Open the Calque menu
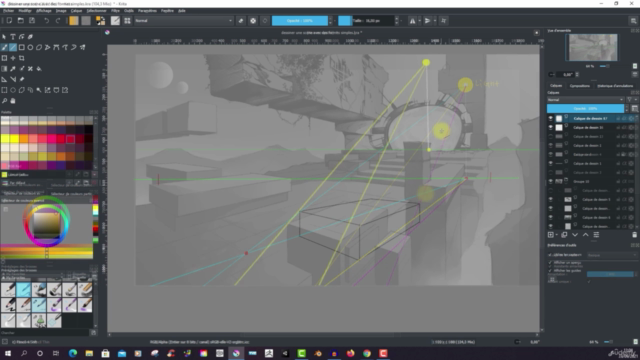This screenshot has width=640, height=360. pos(76,11)
